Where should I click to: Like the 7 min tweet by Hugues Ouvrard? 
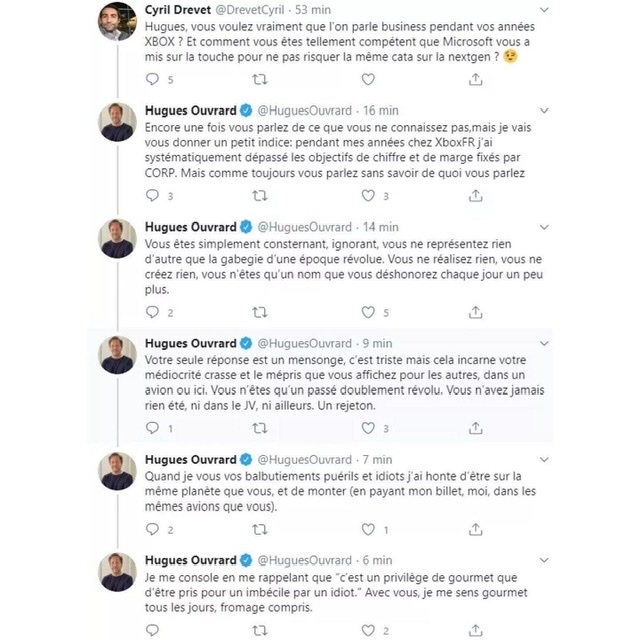point(368,529)
